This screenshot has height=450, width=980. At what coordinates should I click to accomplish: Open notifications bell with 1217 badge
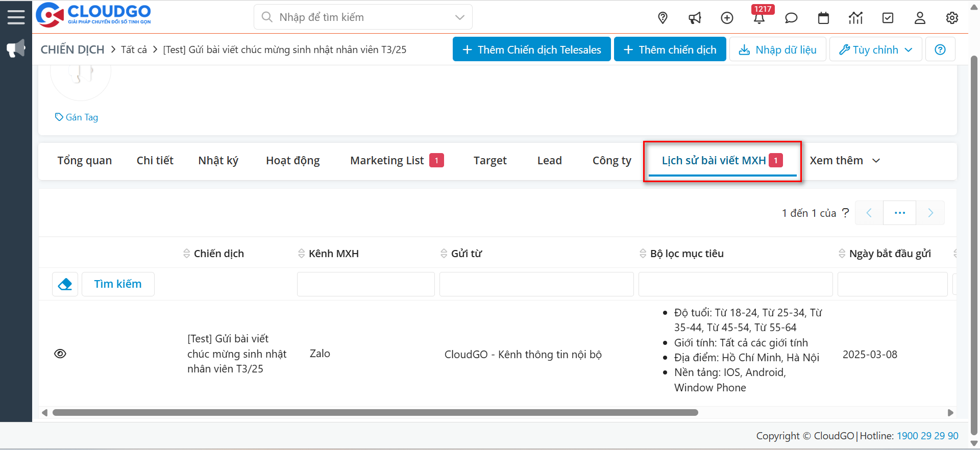(x=759, y=18)
